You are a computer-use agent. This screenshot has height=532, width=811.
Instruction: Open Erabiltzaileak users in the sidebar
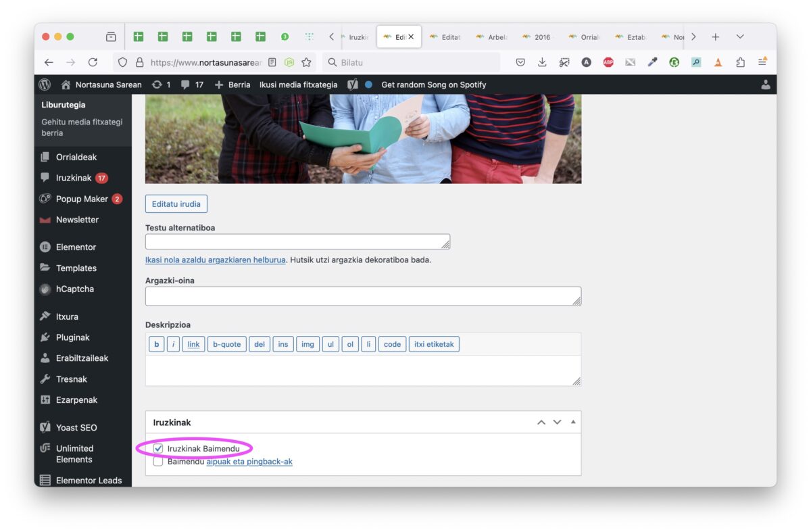(83, 358)
